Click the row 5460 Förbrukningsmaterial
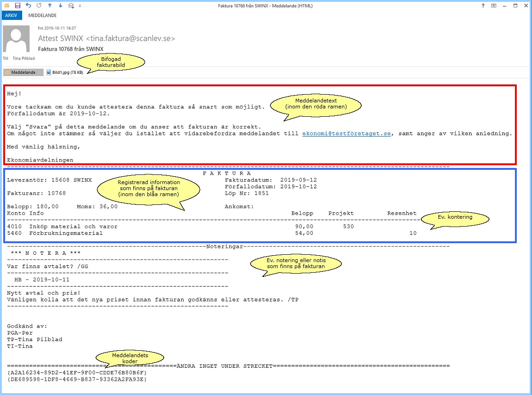Screen dimensions: 532x395 tap(54, 233)
